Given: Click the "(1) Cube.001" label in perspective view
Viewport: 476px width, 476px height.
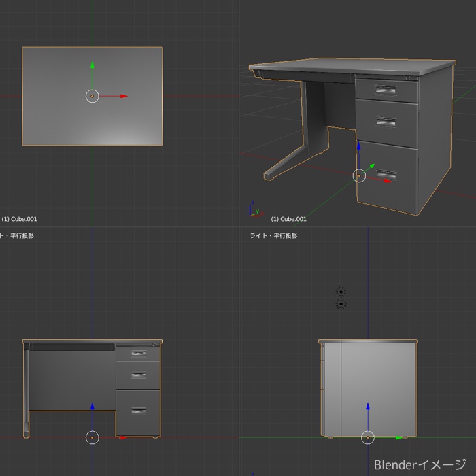Looking at the screenshot, I should 288,219.
